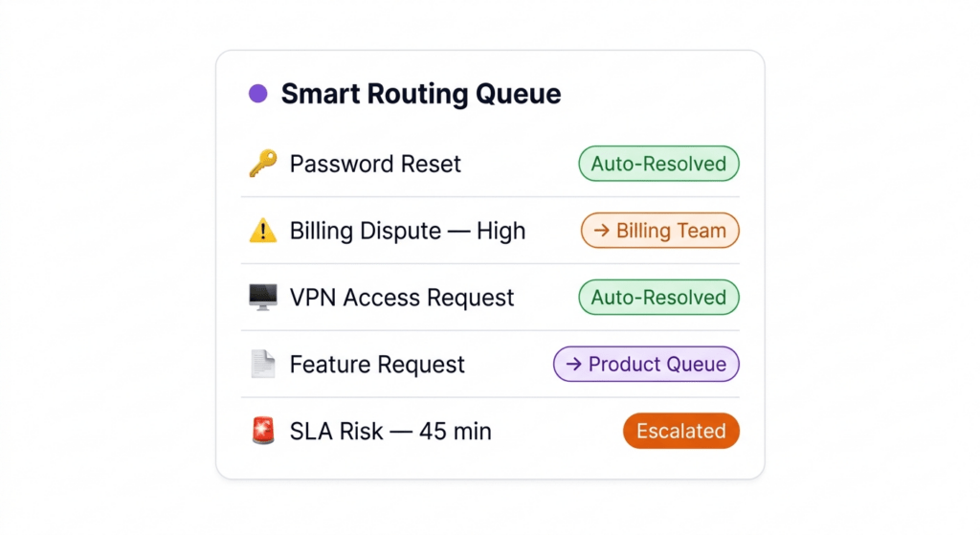Click the red siren icon

click(x=262, y=432)
